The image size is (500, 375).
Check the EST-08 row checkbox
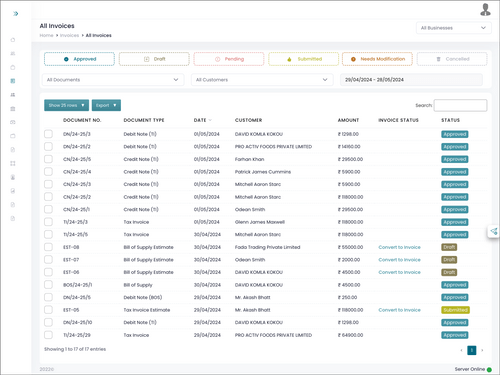click(48, 247)
